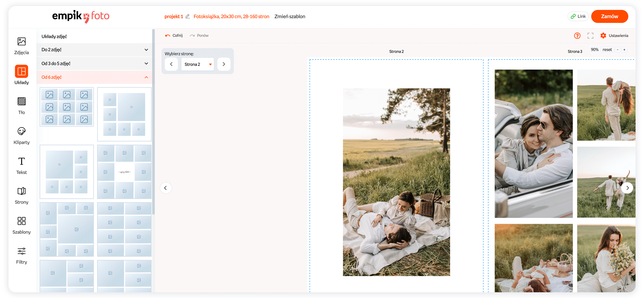Click the pencil icon to rename projekt 1

(188, 16)
